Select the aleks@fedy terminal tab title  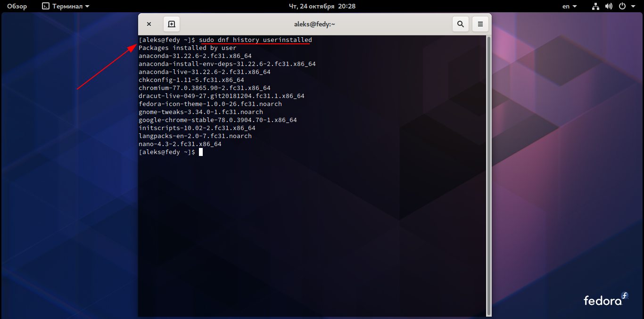(x=314, y=24)
